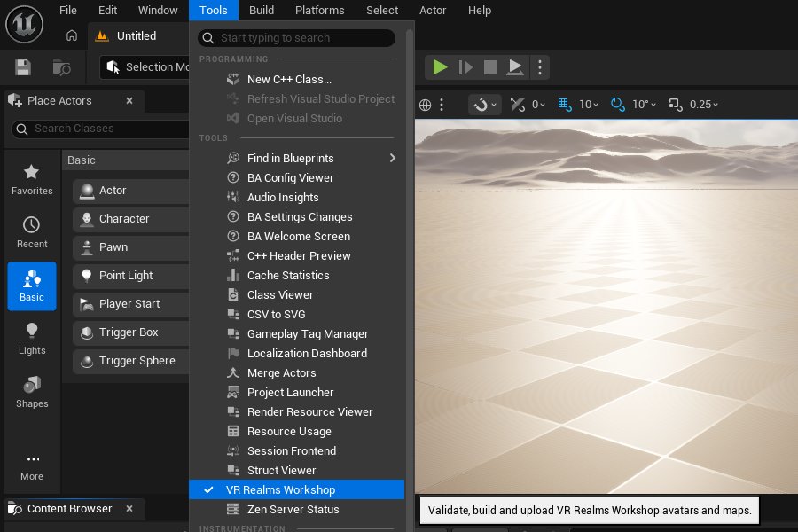Open BA Config Viewer
This screenshot has width=798, height=532.
point(297,177)
